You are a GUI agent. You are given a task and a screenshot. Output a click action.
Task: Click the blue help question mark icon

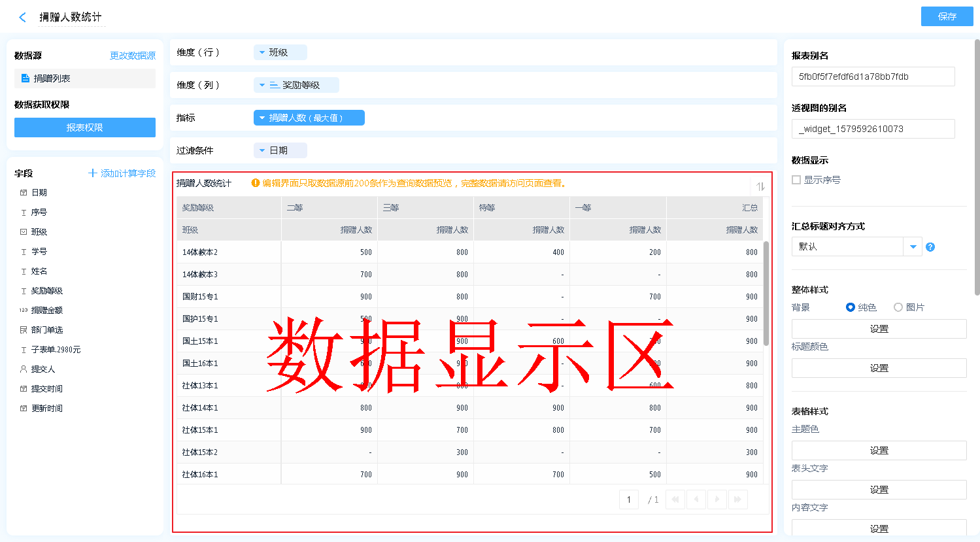coord(930,247)
